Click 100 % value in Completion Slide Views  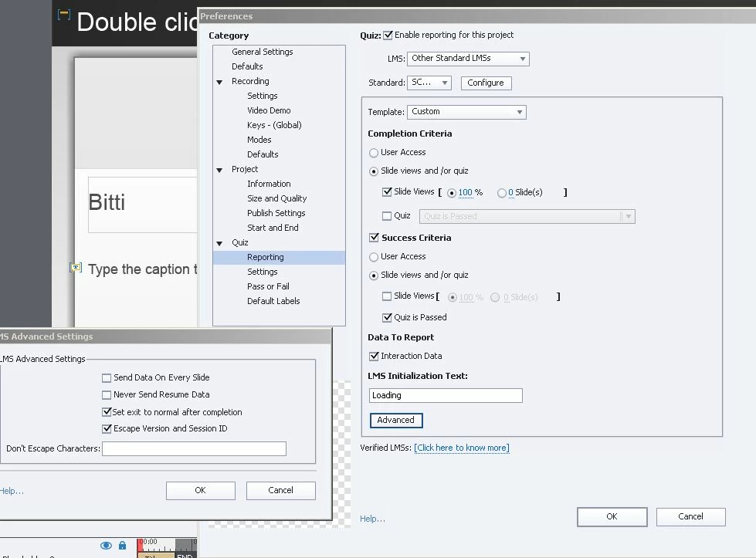click(466, 193)
